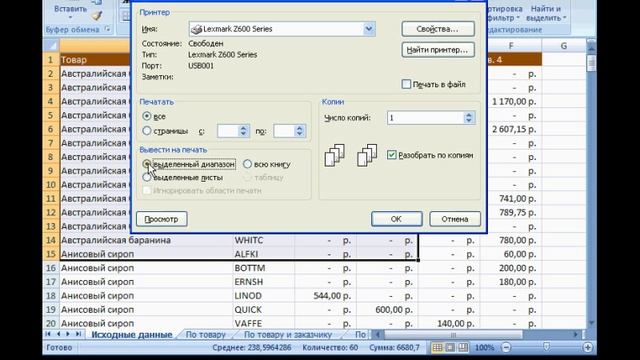This screenshot has width=640, height=360.
Task: Click cell with 'QUICK'
Action: click(264, 310)
